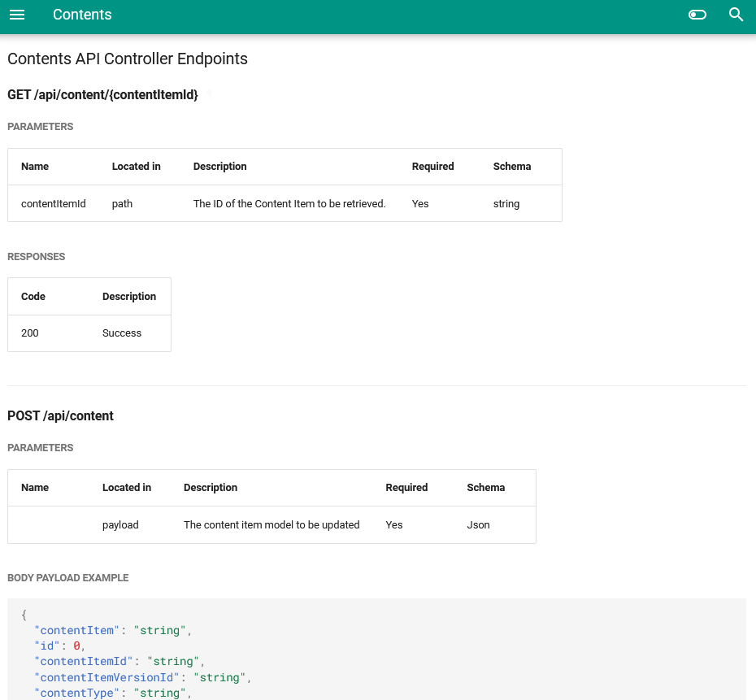This screenshot has width=756, height=700.
Task: Click the 'Code' column header in responses table
Action: tap(33, 296)
